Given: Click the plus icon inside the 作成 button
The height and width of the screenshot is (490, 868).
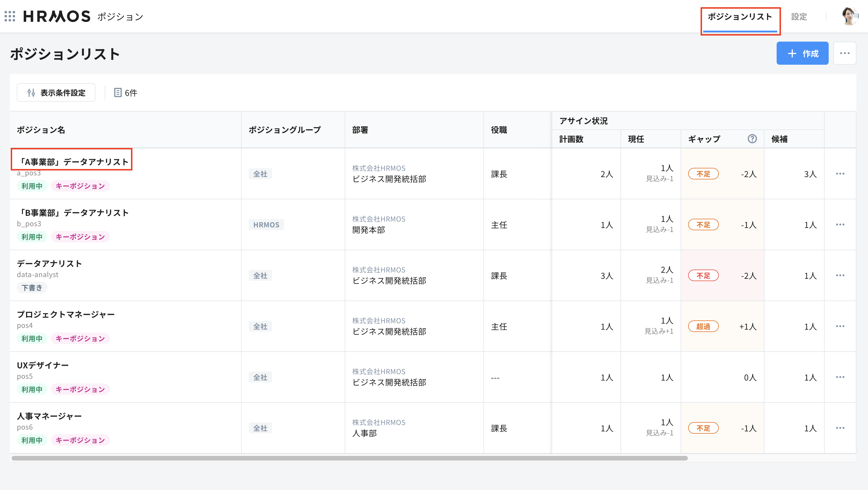Looking at the screenshot, I should point(791,53).
